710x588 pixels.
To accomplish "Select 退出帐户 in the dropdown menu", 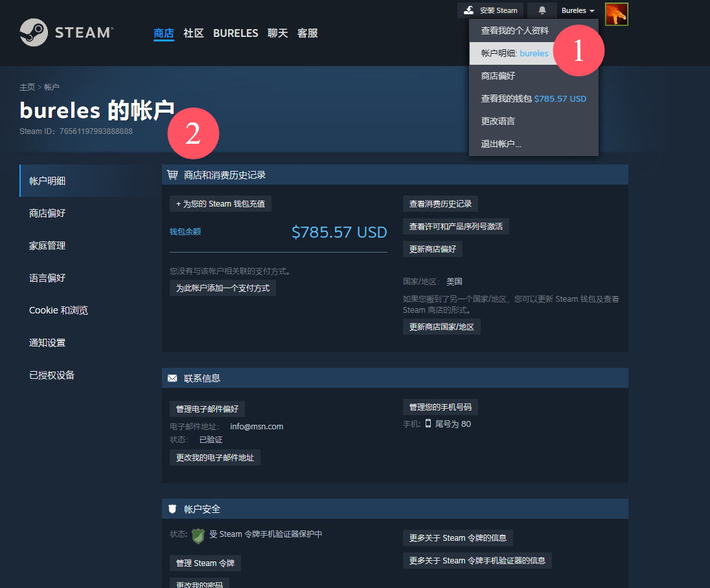I will tap(533, 144).
